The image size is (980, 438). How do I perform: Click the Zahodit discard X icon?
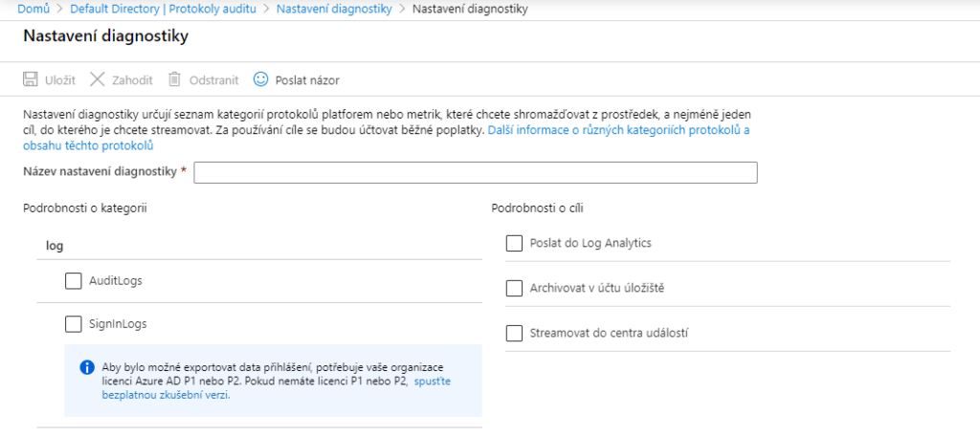pyautogui.click(x=97, y=79)
